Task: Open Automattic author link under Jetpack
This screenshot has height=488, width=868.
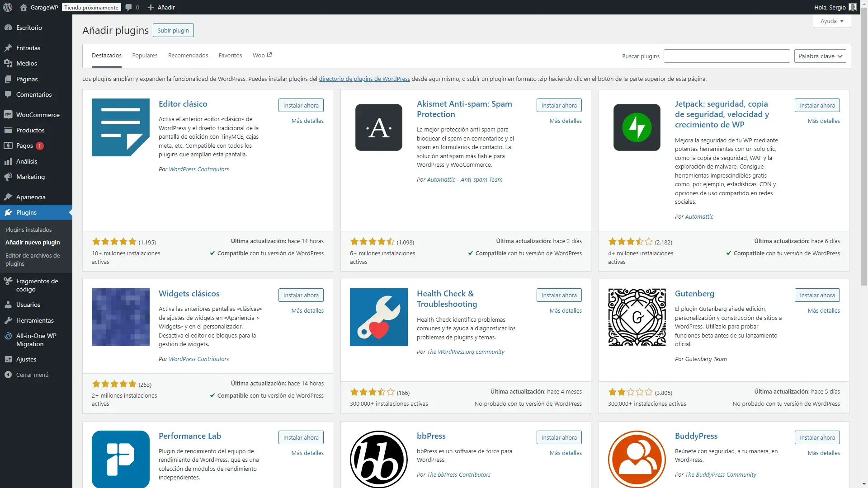Action: tap(699, 216)
